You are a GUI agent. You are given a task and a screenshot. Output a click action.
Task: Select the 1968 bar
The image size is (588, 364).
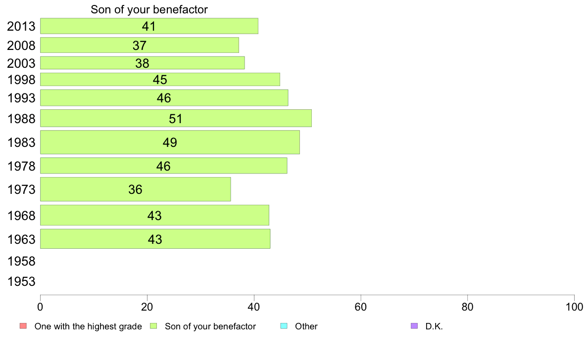pyautogui.click(x=154, y=215)
